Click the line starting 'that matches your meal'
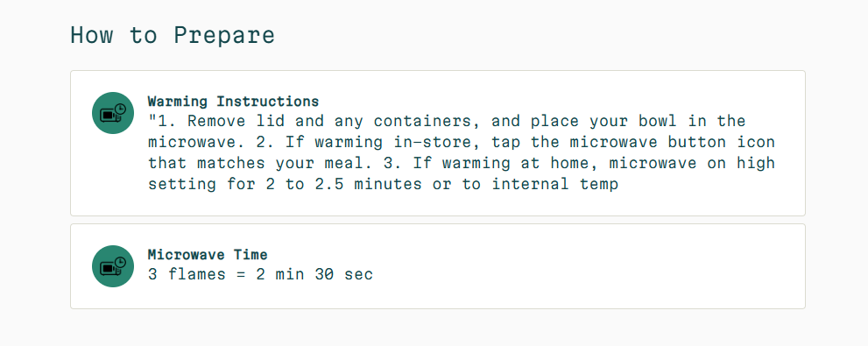The height and width of the screenshot is (346, 868). pos(461,163)
